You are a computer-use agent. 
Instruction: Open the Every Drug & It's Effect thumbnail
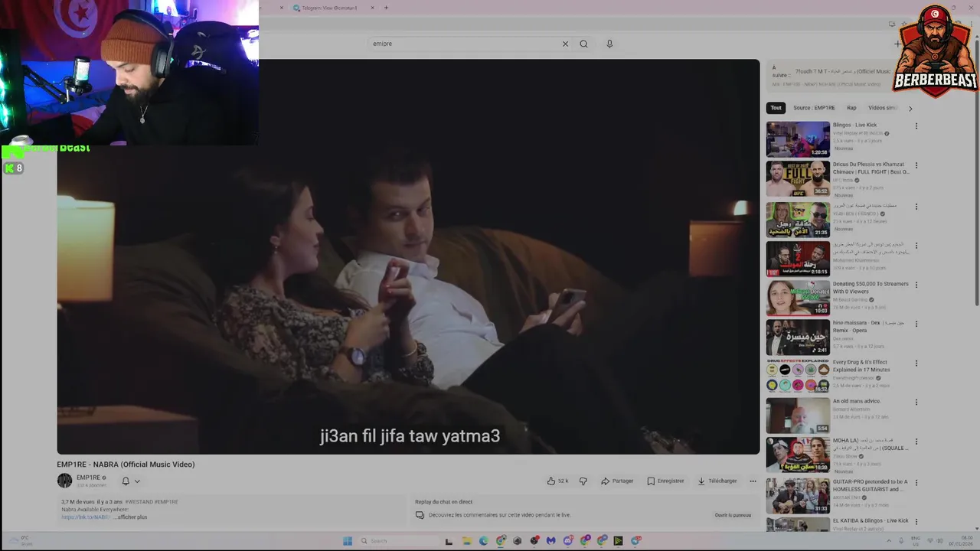(x=798, y=376)
